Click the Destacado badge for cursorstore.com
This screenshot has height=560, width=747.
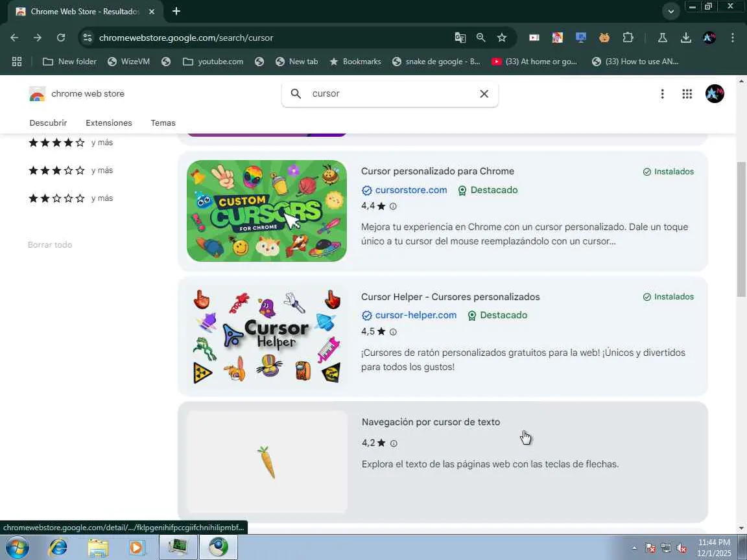pos(488,190)
